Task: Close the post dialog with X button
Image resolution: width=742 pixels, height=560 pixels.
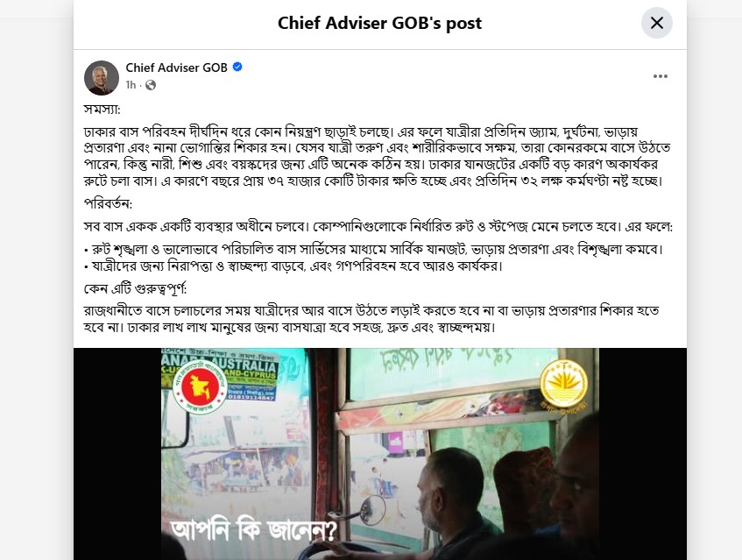Action: coord(656,23)
